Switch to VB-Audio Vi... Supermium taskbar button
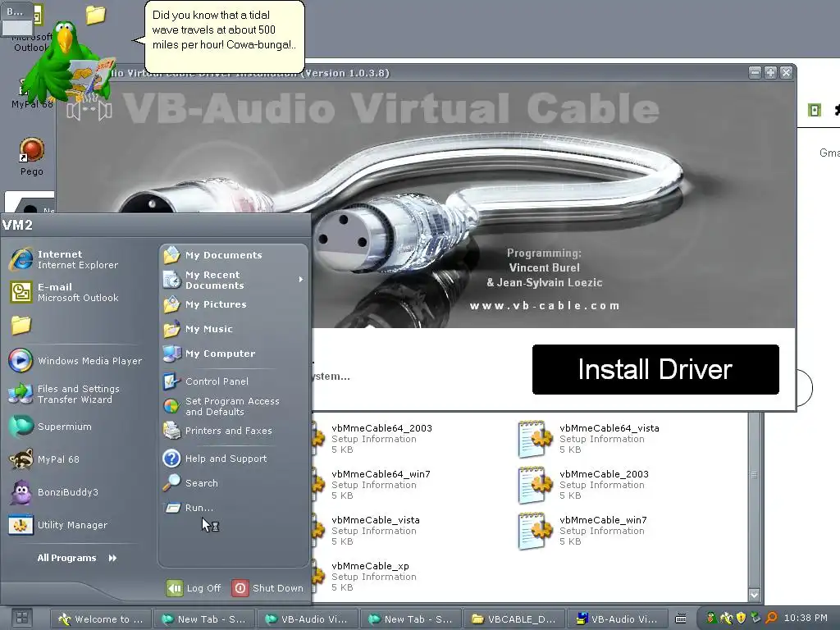Viewport: 840px width, 630px height. click(308, 619)
